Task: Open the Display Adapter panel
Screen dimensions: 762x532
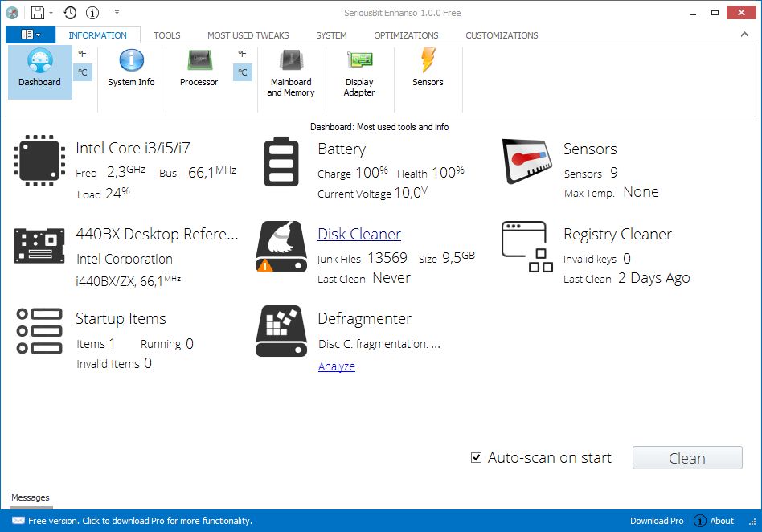Action: [359, 71]
